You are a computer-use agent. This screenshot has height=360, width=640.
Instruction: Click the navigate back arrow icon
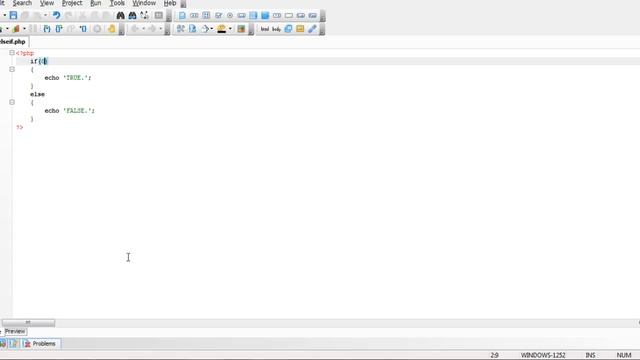(x=135, y=29)
